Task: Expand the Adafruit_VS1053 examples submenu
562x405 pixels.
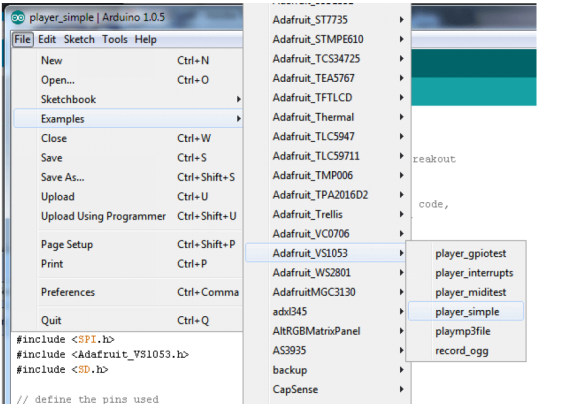Action: pos(325,253)
